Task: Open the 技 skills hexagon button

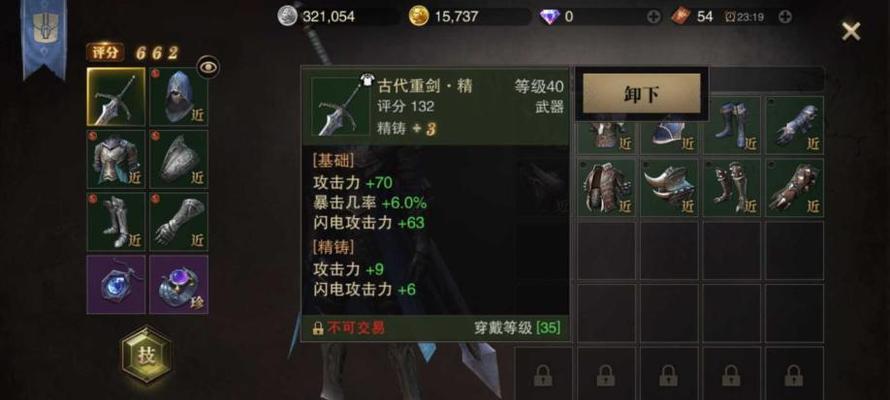Action: pos(146,355)
